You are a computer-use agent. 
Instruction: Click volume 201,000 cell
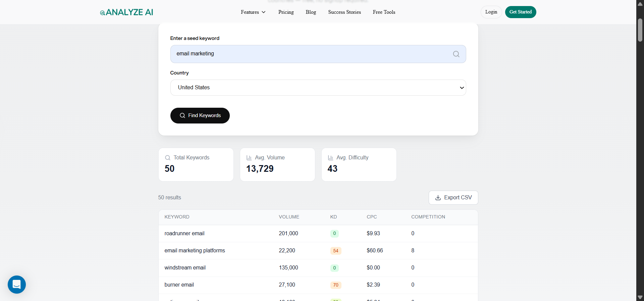[x=288, y=234]
